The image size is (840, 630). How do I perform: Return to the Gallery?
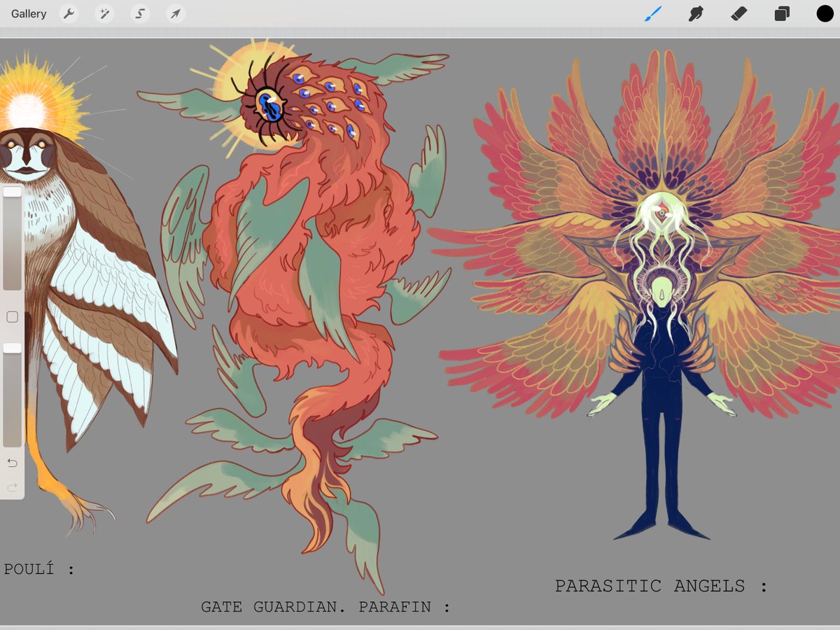(x=29, y=14)
